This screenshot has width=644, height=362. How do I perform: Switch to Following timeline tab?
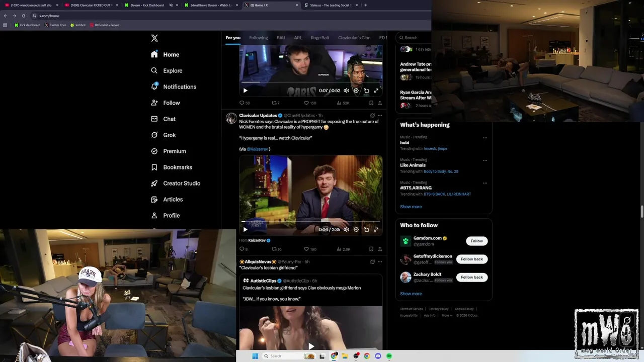click(x=258, y=38)
